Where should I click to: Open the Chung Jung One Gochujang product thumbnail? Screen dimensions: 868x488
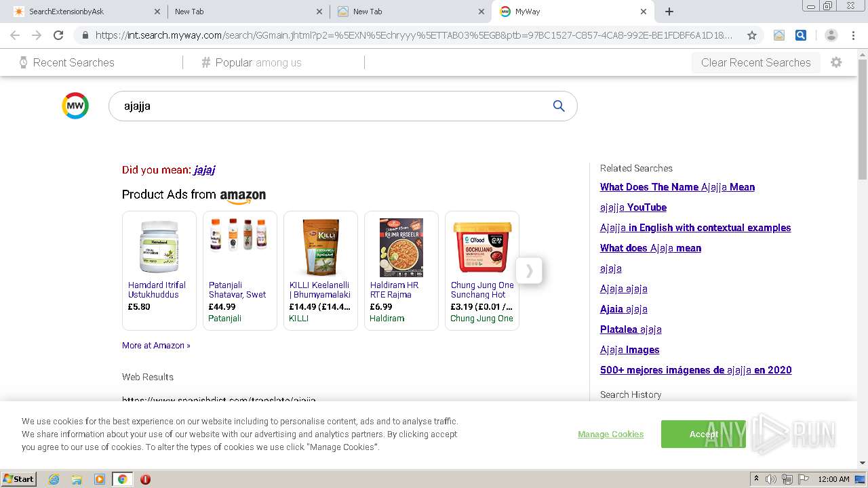[482, 245]
